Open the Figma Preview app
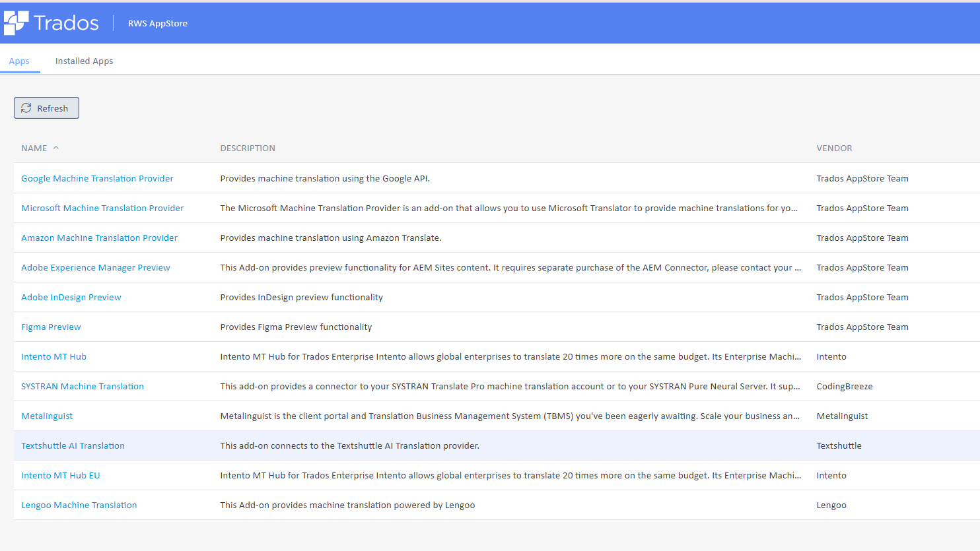 (51, 327)
